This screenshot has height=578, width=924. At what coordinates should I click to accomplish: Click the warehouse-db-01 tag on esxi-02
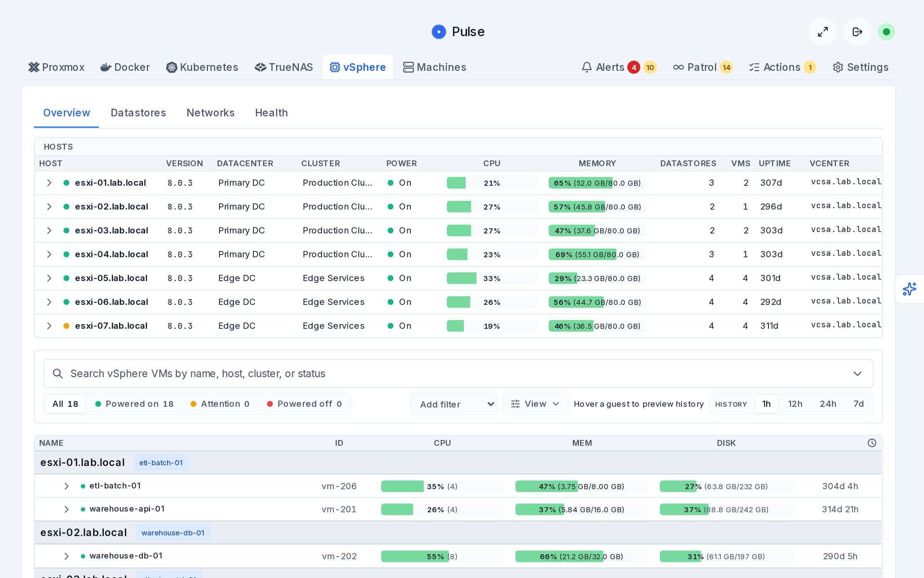point(173,533)
